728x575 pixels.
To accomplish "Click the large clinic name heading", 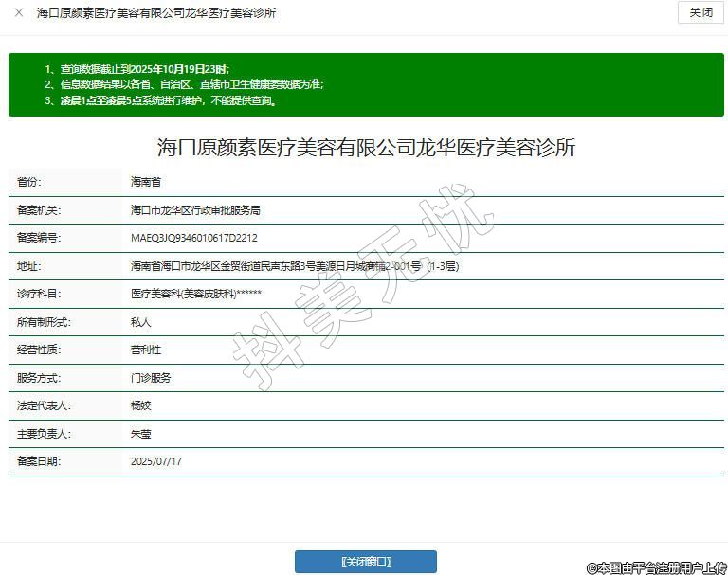I will coord(365,148).
